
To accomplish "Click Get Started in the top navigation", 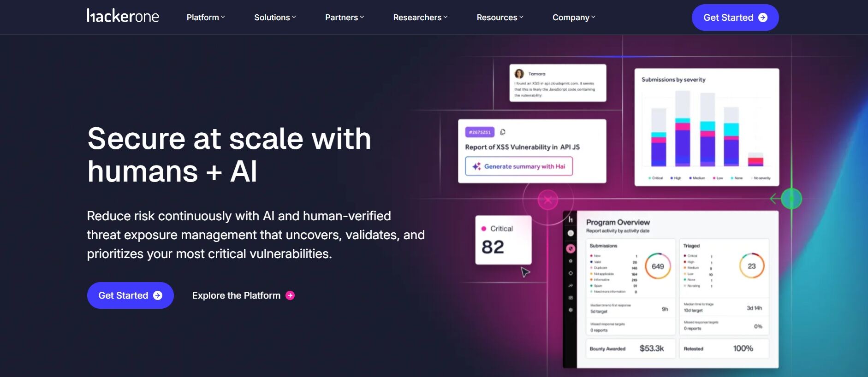I will coord(735,18).
